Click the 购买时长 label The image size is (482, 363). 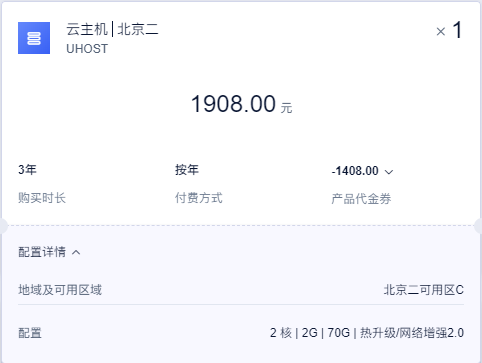42,198
